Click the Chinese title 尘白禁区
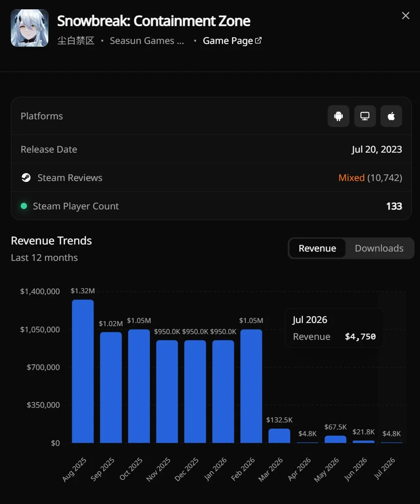The width and height of the screenshot is (420, 504). (x=76, y=41)
